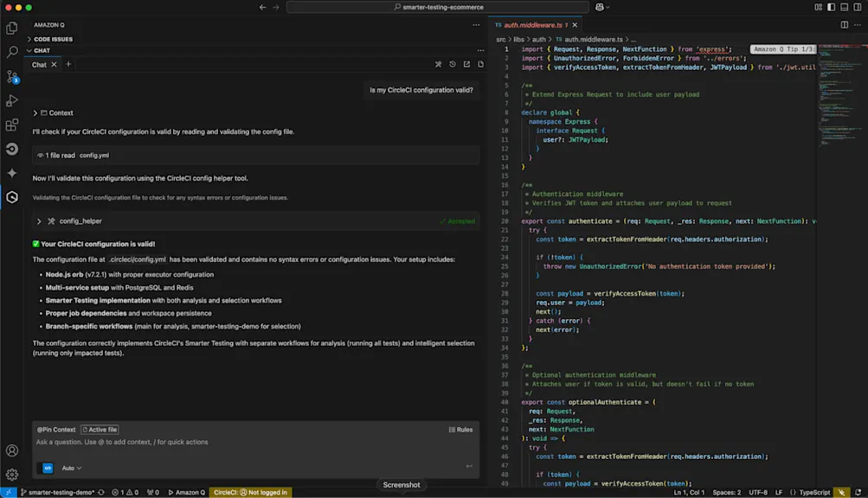Click auth.middleware.ts breadcrumb

(589, 39)
